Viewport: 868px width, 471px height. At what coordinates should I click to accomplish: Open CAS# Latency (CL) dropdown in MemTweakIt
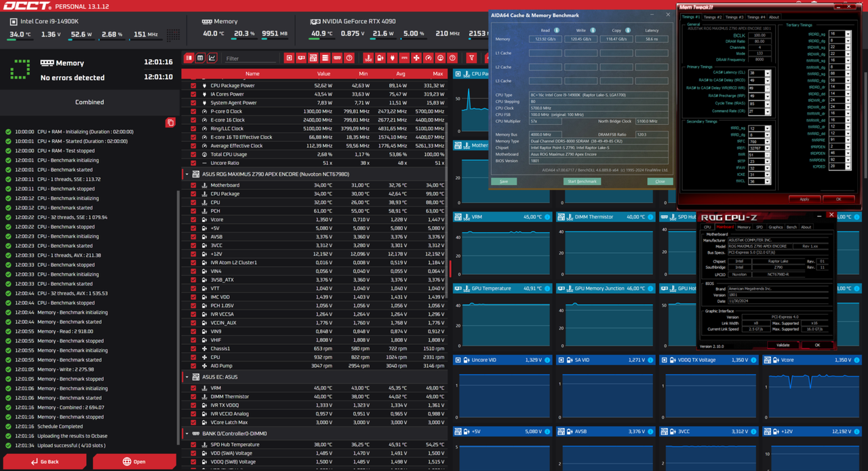[x=768, y=73]
